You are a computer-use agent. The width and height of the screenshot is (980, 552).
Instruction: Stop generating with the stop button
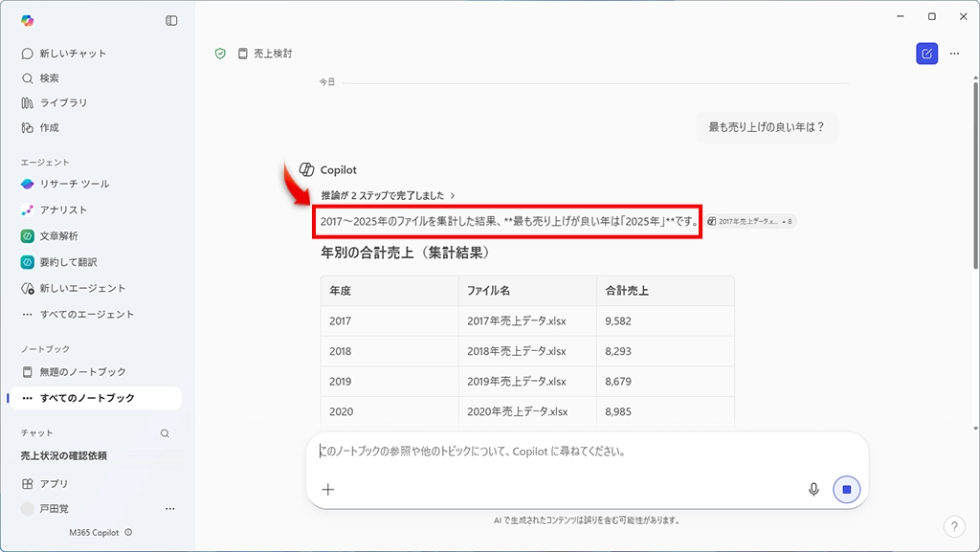coord(846,489)
